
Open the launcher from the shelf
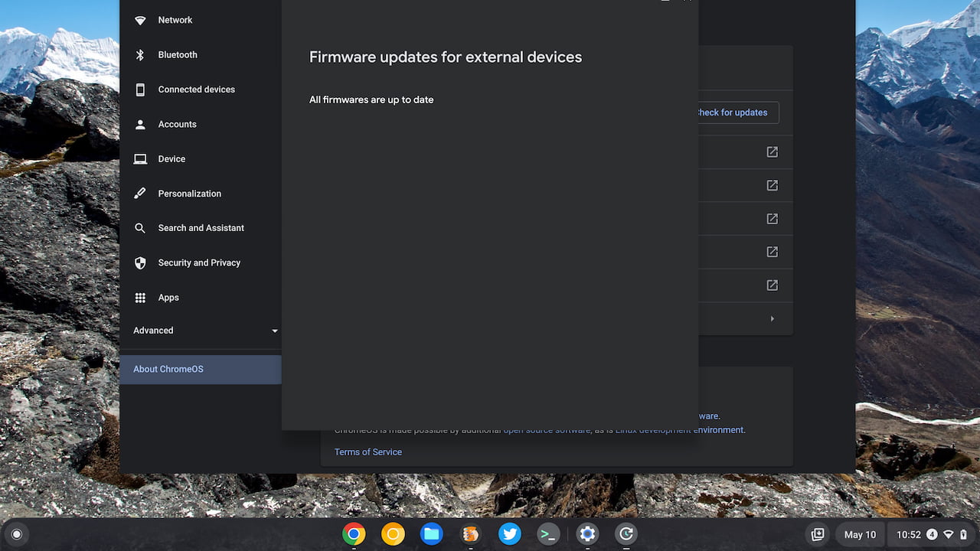tap(17, 534)
